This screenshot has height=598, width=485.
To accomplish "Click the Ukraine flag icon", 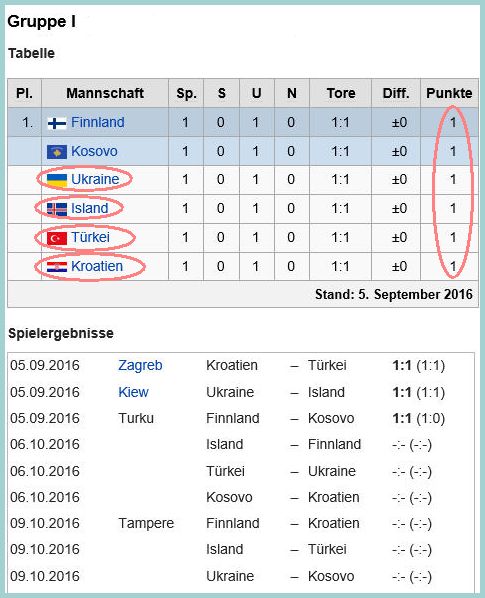I will click(x=57, y=180).
